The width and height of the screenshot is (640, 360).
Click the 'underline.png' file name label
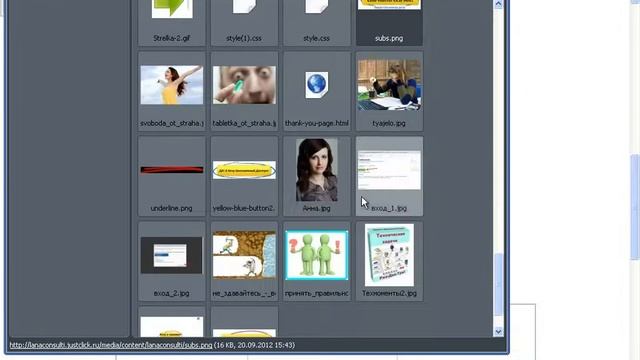click(x=171, y=208)
